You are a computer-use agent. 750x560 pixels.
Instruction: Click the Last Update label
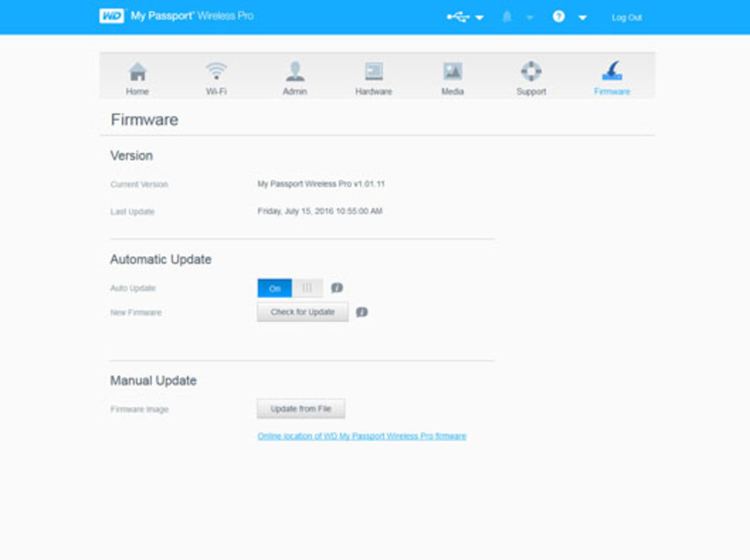(x=133, y=212)
